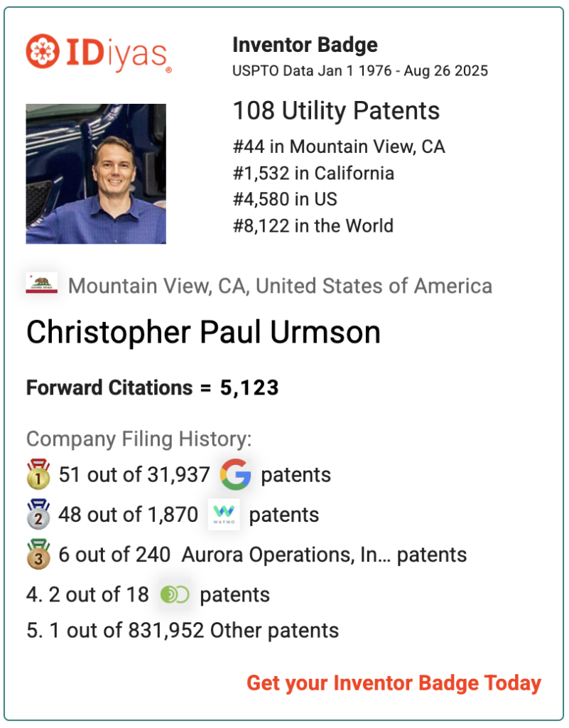The image size is (569, 728).
Task: Click the California flag icon
Action: pyautogui.click(x=42, y=283)
